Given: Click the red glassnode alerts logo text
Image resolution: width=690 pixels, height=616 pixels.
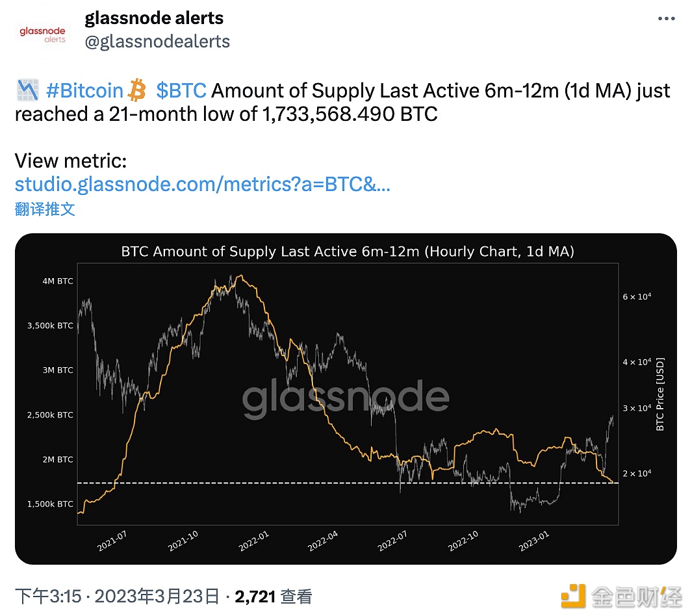Looking at the screenshot, I should [42, 32].
